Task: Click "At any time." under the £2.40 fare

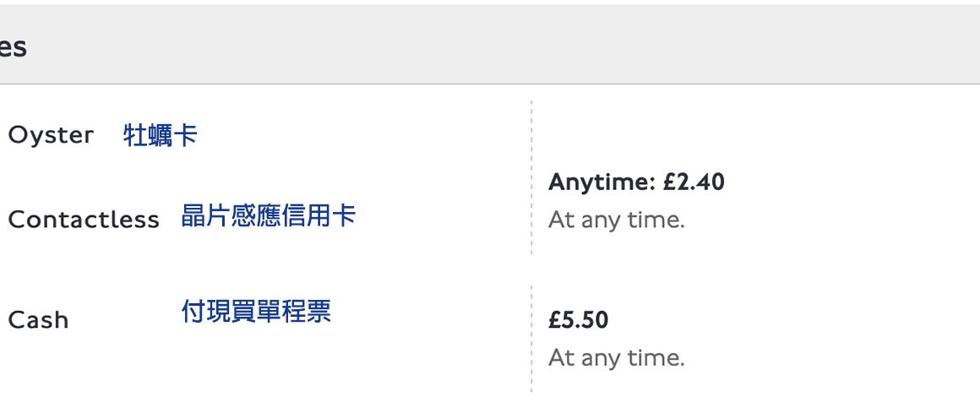Action: click(x=616, y=220)
